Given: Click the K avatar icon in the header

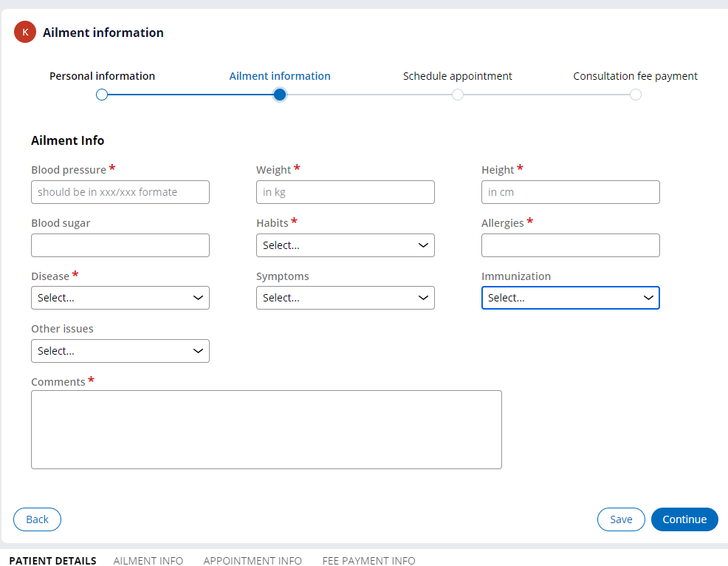Looking at the screenshot, I should 24,32.
